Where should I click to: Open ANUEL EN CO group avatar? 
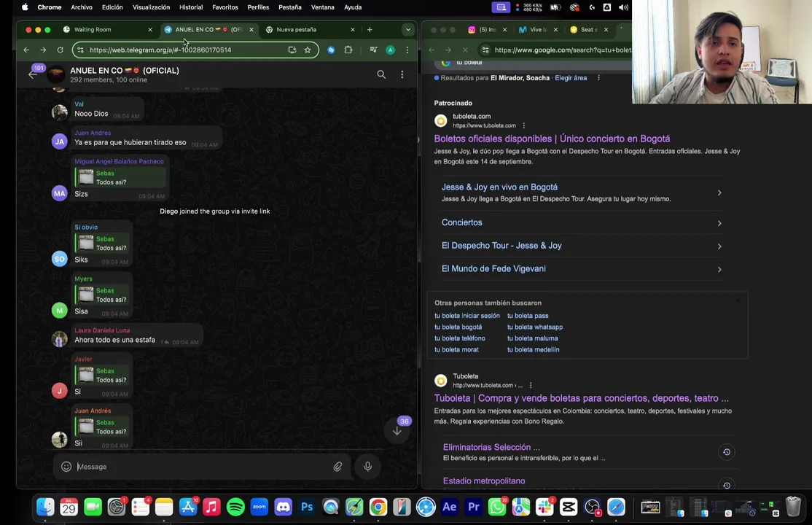[56, 74]
